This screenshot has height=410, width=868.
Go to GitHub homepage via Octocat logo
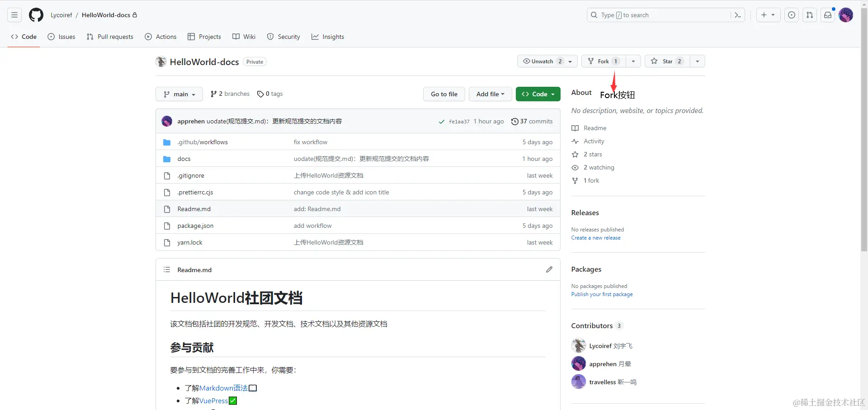(36, 15)
